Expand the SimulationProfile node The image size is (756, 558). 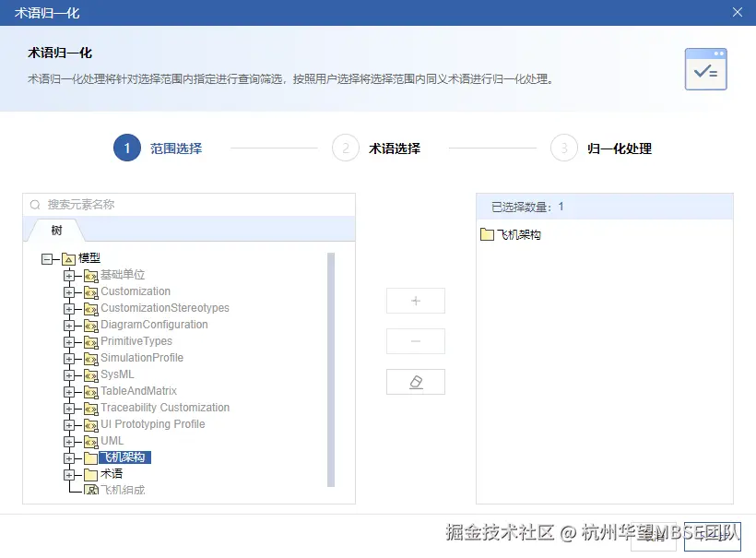click(69, 360)
